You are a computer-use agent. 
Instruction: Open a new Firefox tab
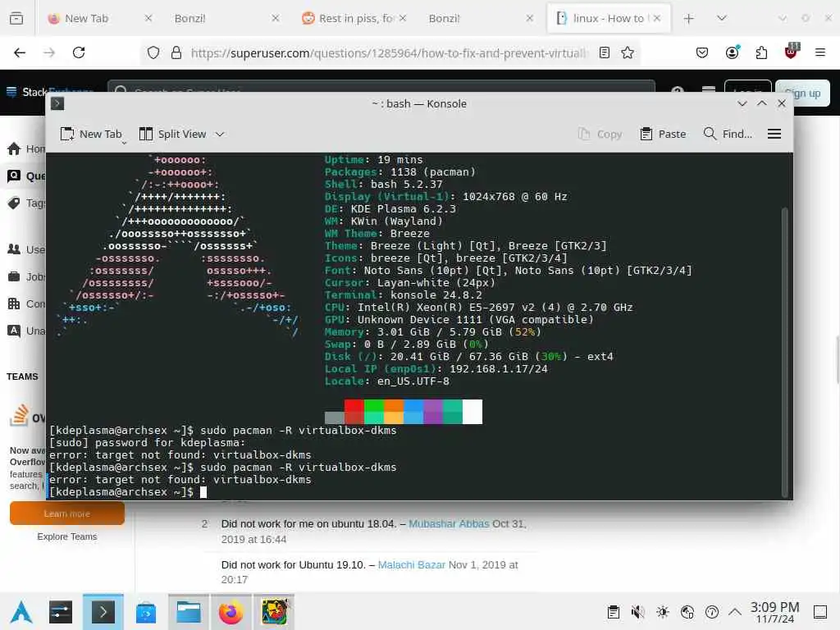(x=689, y=19)
